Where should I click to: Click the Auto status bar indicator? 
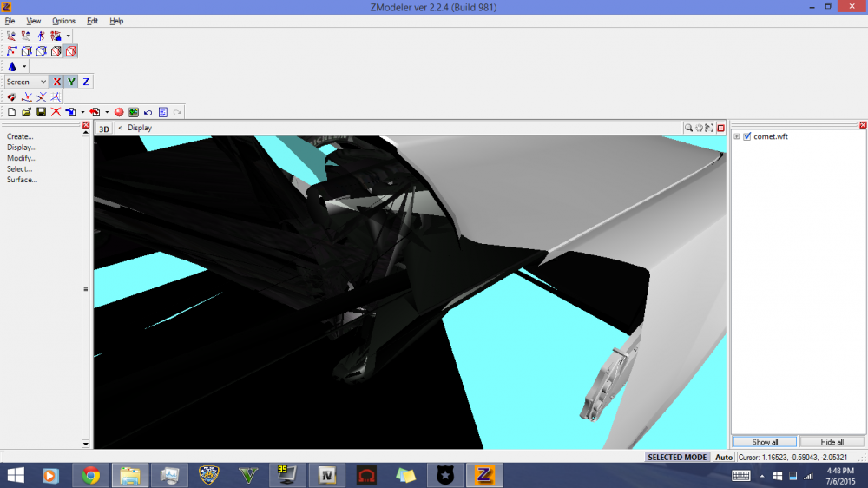point(724,457)
